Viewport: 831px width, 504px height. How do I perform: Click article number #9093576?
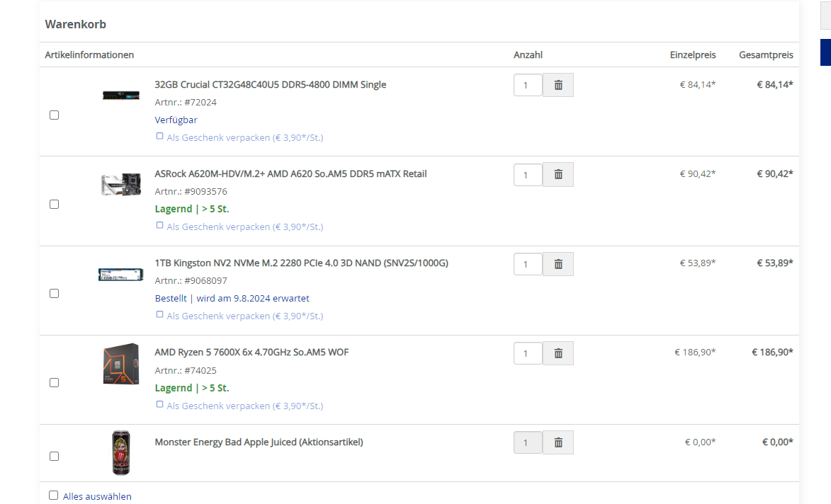click(205, 192)
